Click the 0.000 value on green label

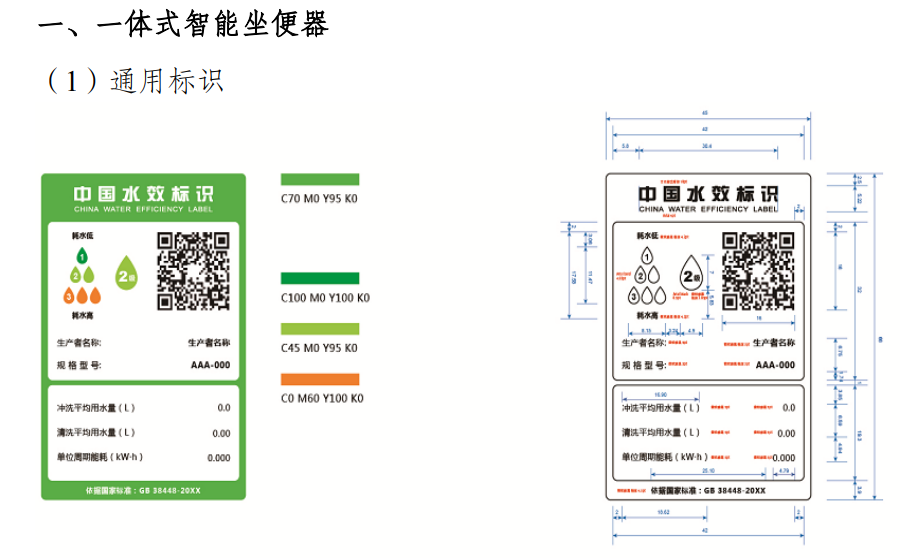(219, 458)
